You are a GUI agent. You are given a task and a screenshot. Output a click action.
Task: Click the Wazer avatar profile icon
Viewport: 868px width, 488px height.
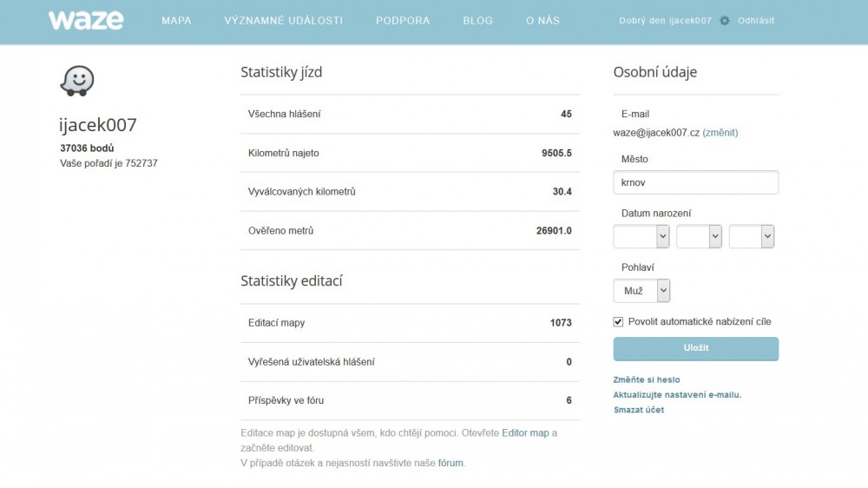pos(76,82)
